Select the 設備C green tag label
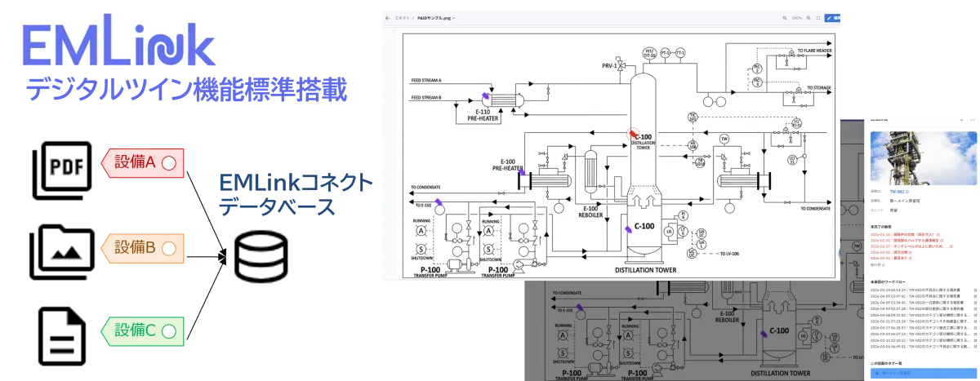 pyautogui.click(x=142, y=330)
